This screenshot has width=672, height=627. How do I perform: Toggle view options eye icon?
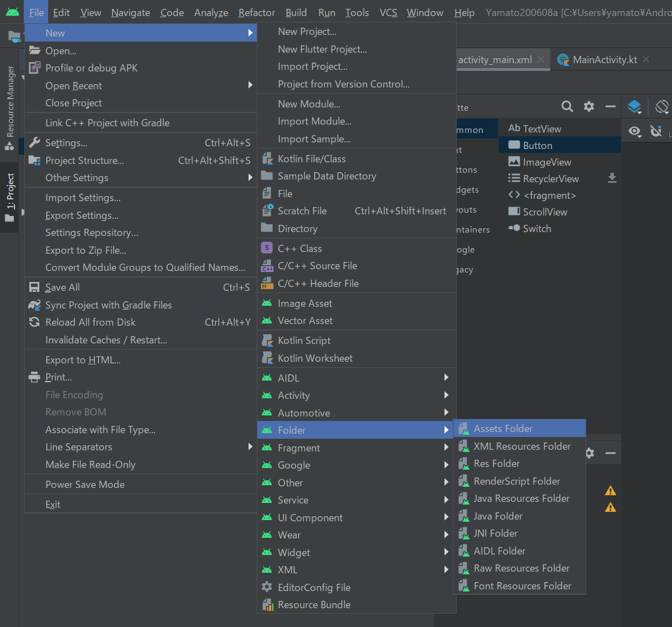click(635, 131)
